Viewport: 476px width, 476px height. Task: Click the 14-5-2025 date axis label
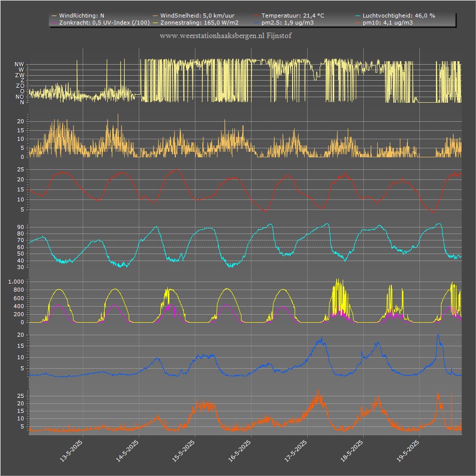(127, 451)
